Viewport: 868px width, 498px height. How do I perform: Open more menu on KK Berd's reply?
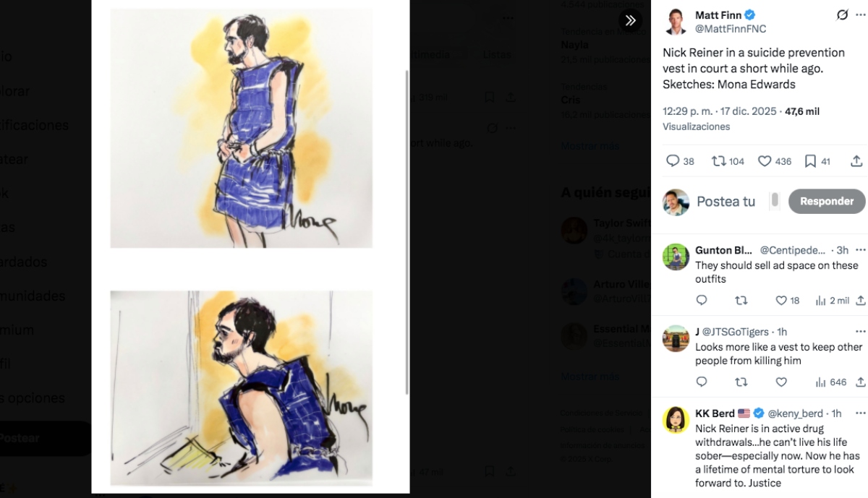pos(860,413)
